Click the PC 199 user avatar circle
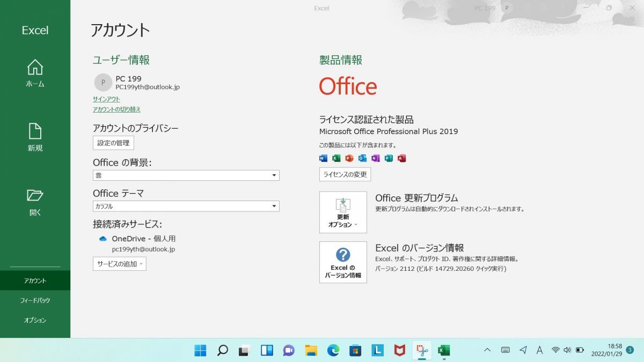Screen dimensions: 644x362 (x=103, y=83)
